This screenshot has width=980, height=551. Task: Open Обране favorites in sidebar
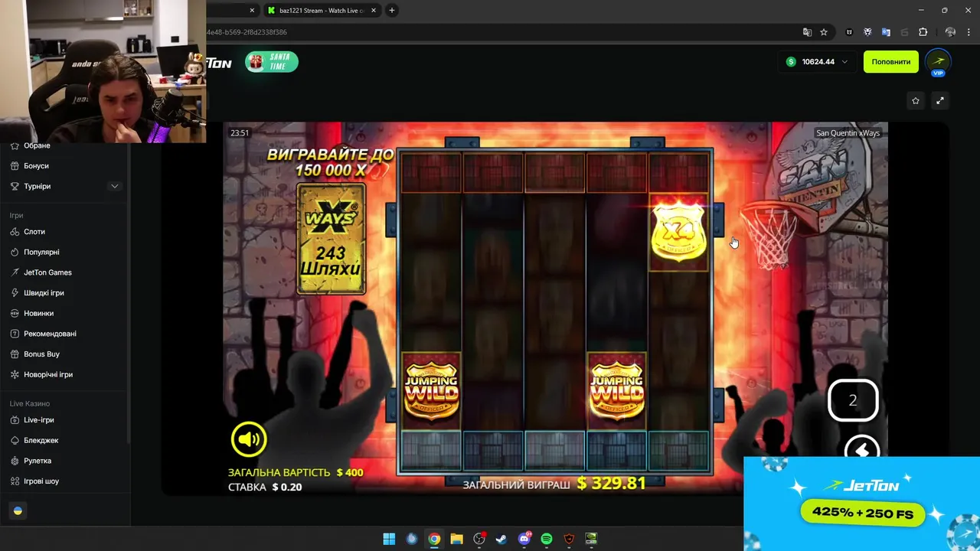pos(37,145)
